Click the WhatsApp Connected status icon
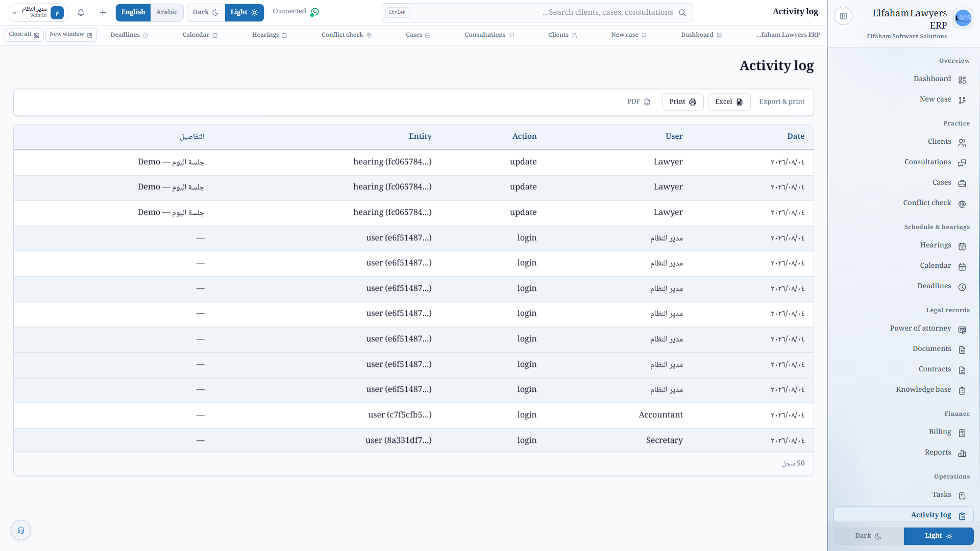Viewport: 980px width, 551px height. pos(314,12)
